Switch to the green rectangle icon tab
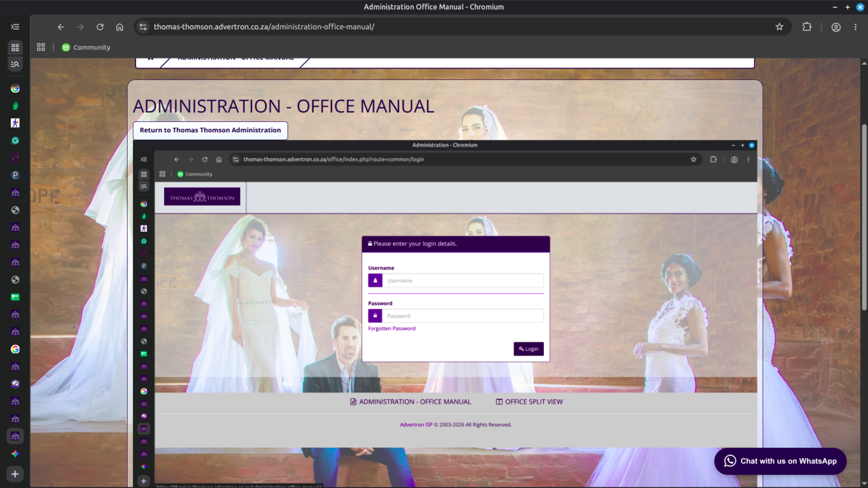The image size is (868, 488). point(15,297)
